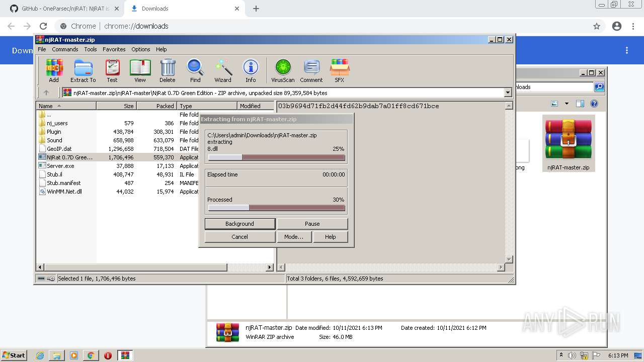Screen dimensions: 644x362
Task: Sort file list by Modified column
Action: coord(255,106)
